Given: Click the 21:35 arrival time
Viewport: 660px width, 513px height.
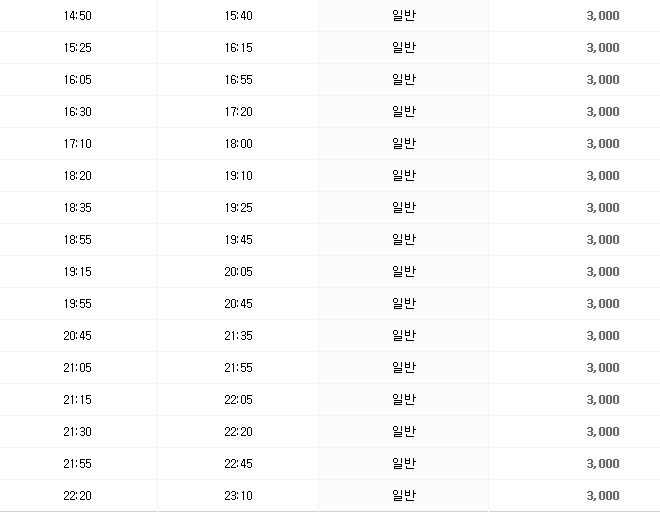Looking at the screenshot, I should coord(239,336).
